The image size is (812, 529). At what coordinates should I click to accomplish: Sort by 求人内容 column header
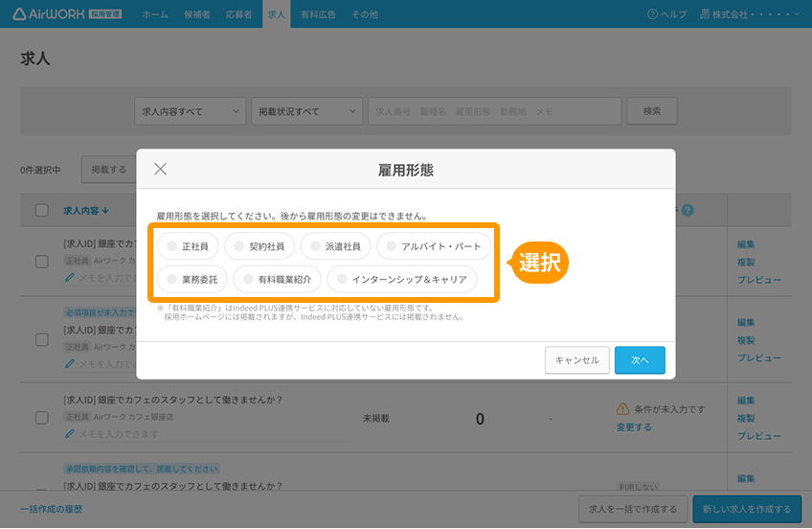pyautogui.click(x=86, y=211)
